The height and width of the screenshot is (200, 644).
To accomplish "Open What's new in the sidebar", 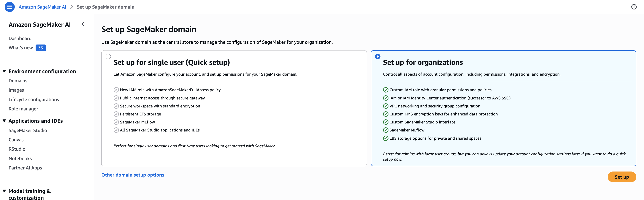I will point(21,48).
